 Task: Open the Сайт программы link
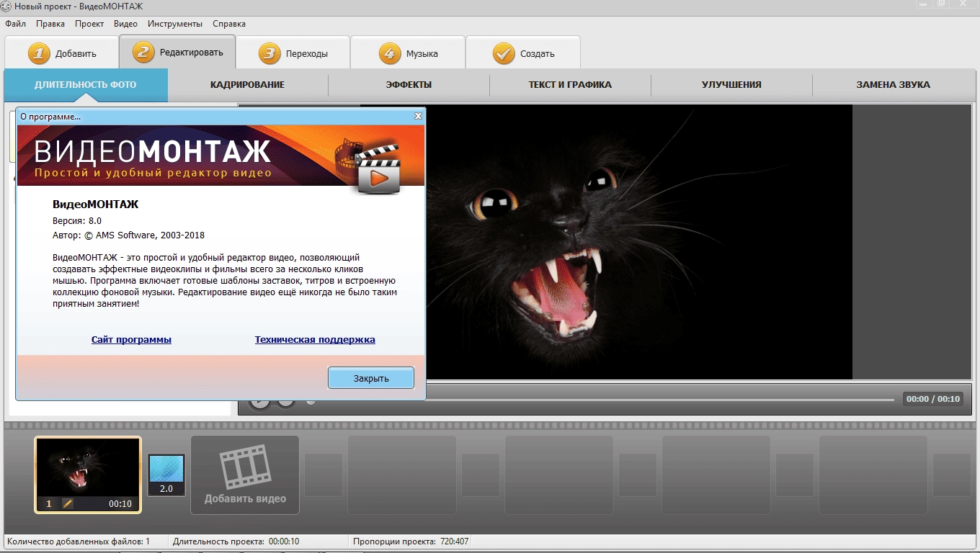(x=131, y=339)
